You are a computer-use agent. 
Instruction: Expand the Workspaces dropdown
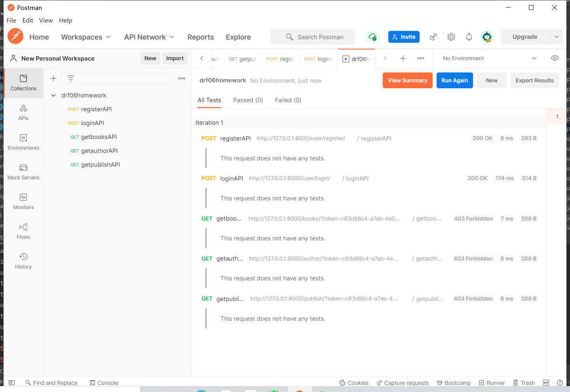click(x=86, y=37)
